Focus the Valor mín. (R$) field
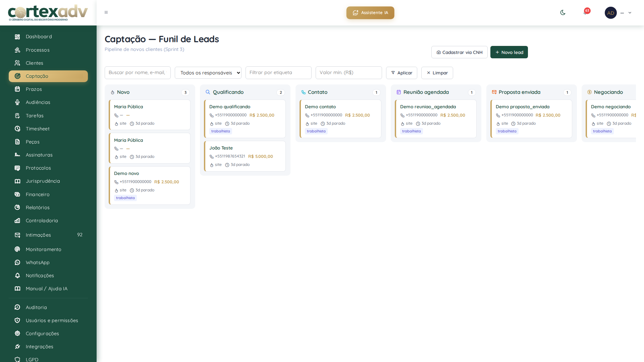644x362 pixels. [348, 73]
